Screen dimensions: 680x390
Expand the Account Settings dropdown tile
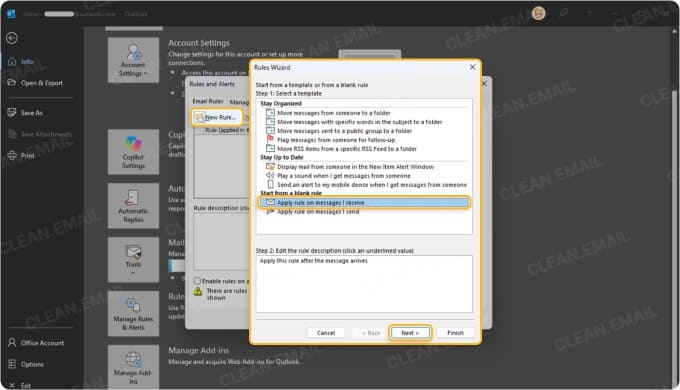133,60
